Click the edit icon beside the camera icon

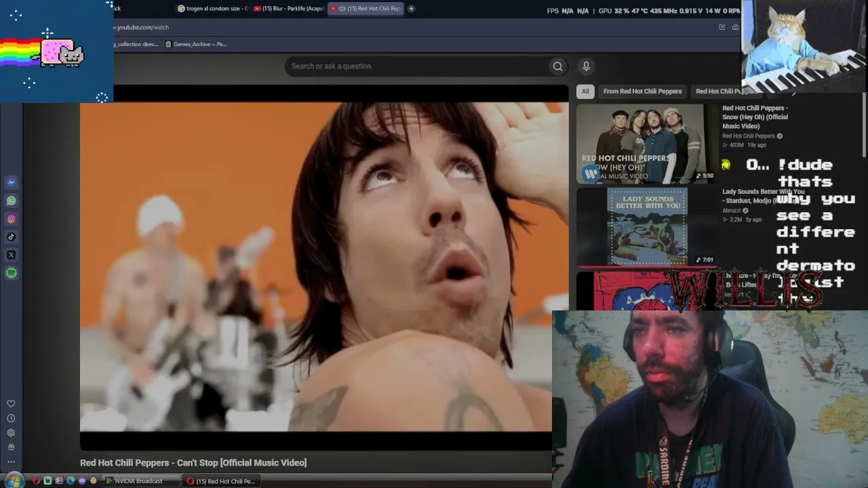point(722,27)
